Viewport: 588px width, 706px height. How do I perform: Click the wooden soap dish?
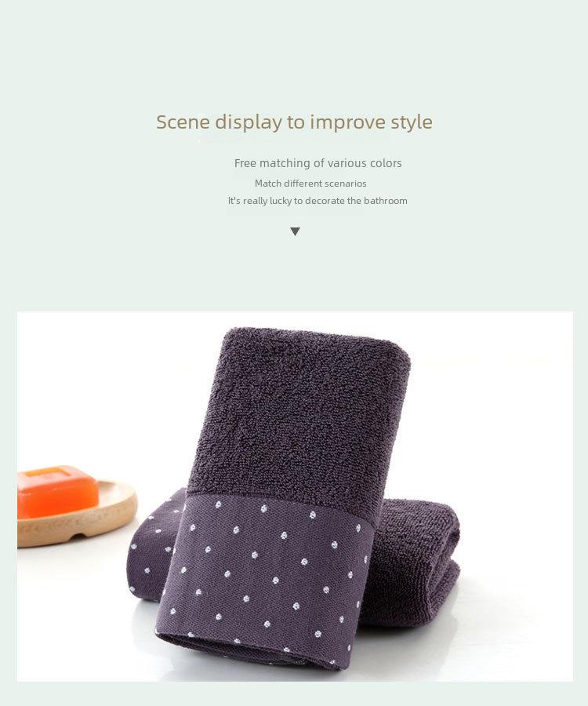[78, 513]
